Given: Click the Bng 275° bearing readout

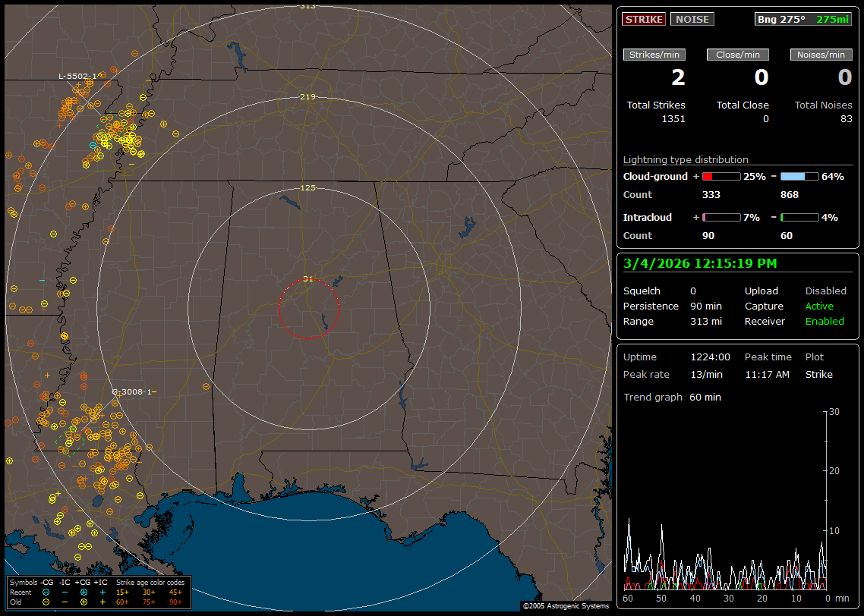Looking at the screenshot, I should pyautogui.click(x=781, y=19).
